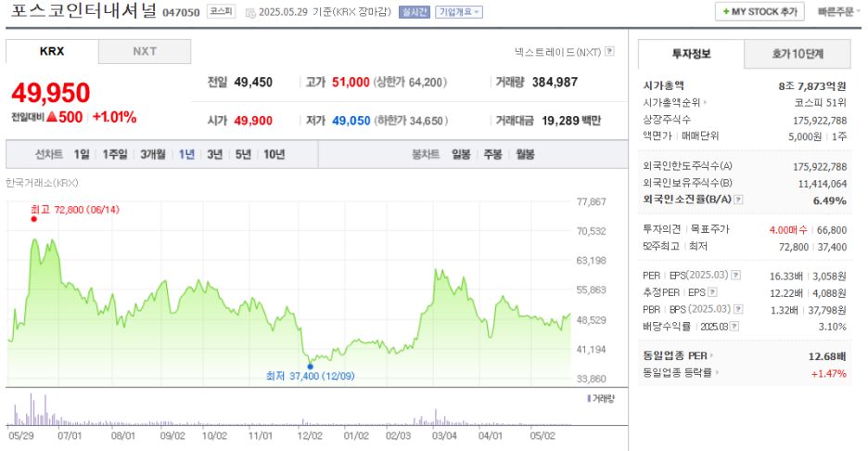Click the purple 거래량 legend marker
868x451 pixels.
click(589, 398)
